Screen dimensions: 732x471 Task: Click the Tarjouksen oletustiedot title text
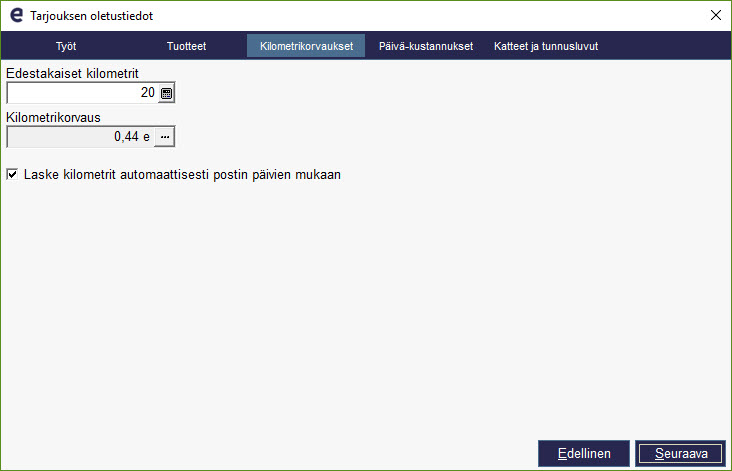(x=92, y=16)
